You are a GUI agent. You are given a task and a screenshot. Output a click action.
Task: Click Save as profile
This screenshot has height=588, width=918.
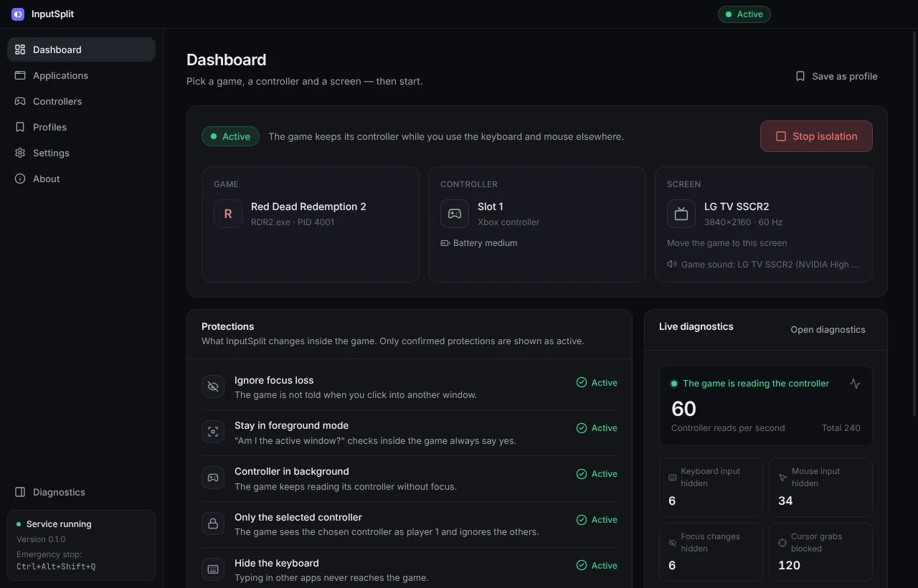point(836,76)
